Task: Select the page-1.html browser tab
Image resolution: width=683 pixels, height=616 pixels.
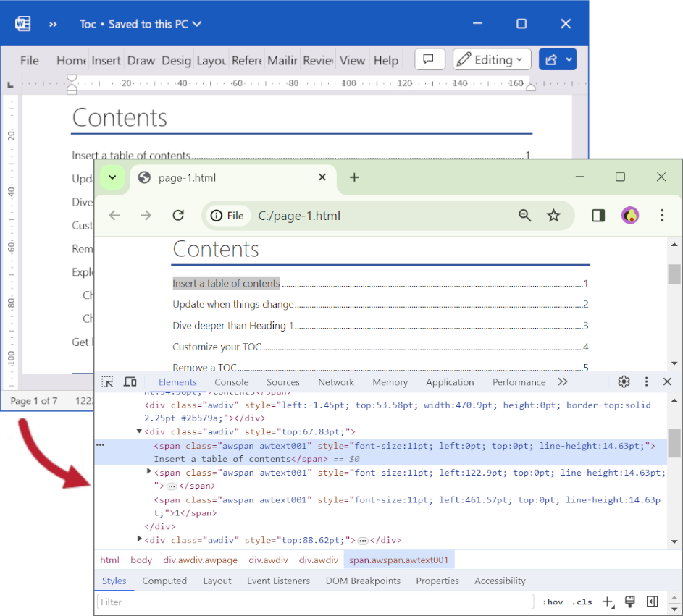Action: 233,177
